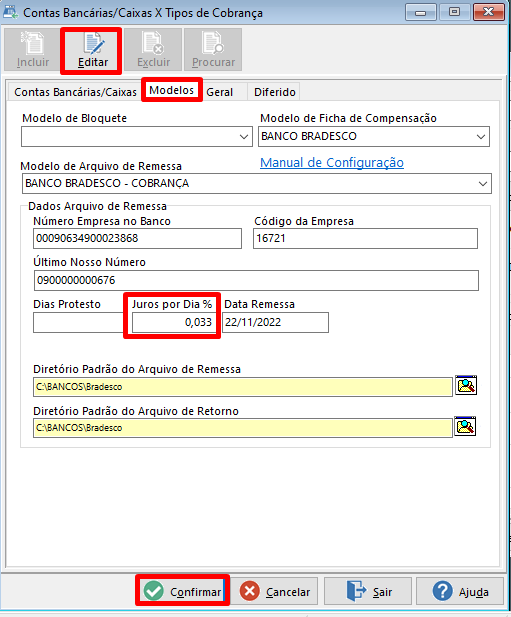
Task: Click Número Empresa no Banco field
Action: coord(137,238)
